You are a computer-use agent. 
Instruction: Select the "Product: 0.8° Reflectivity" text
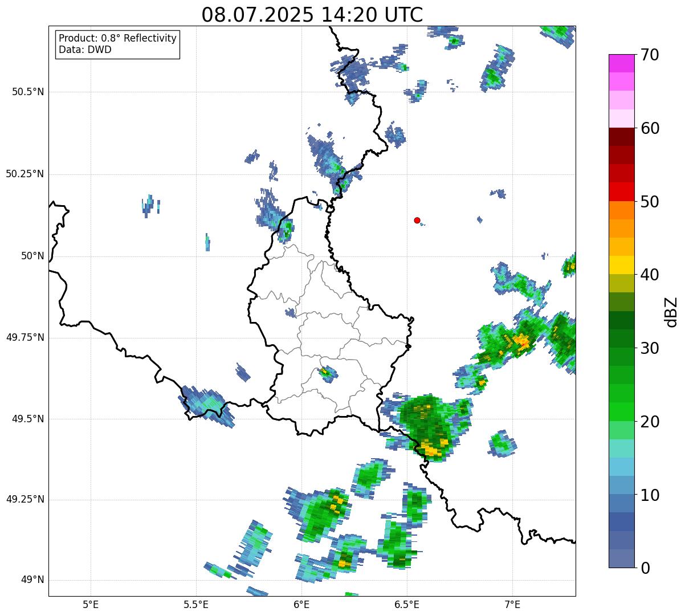[118, 38]
